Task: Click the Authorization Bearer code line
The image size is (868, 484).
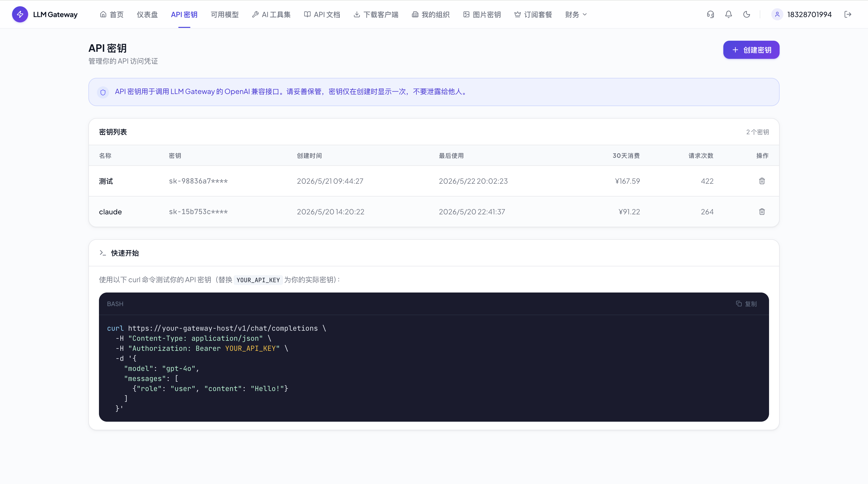Action: 202,348
